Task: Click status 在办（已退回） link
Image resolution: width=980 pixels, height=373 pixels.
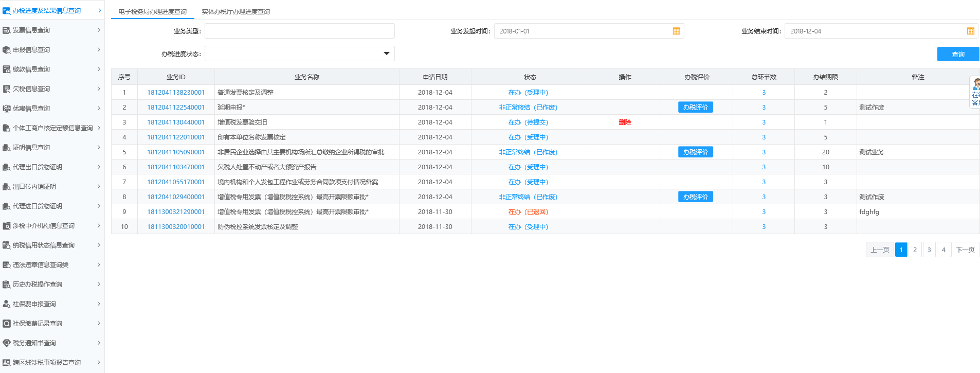Action: tap(528, 212)
